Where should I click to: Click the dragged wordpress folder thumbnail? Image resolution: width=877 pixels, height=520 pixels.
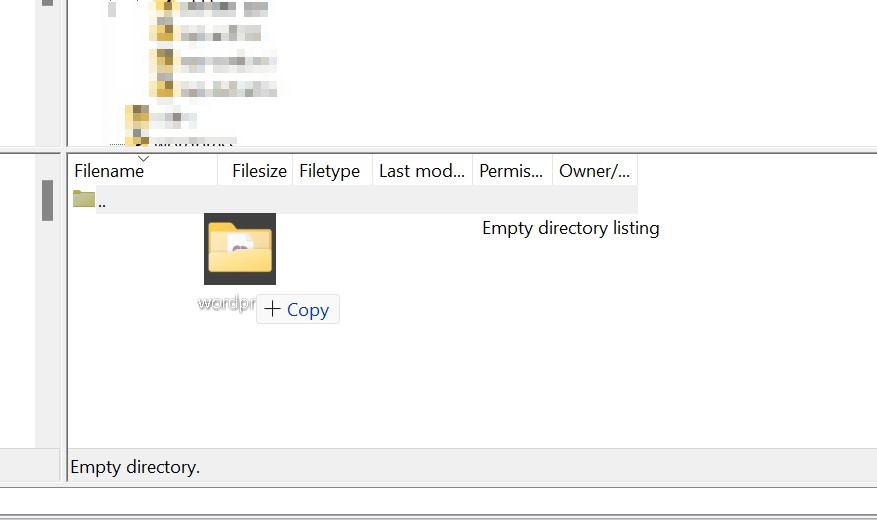(240, 249)
